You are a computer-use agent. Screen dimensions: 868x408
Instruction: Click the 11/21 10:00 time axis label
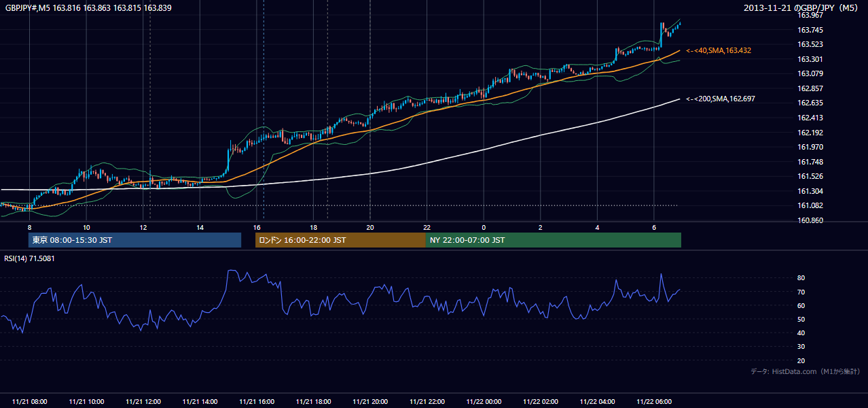[86, 401]
